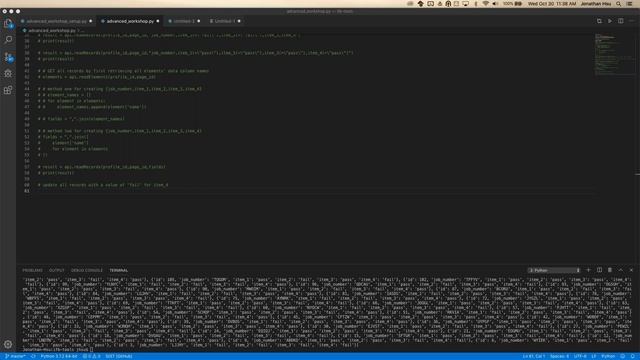Open errors and warnings count
Viewport: 640px width, 360px height.
pyautogui.click(x=91, y=356)
